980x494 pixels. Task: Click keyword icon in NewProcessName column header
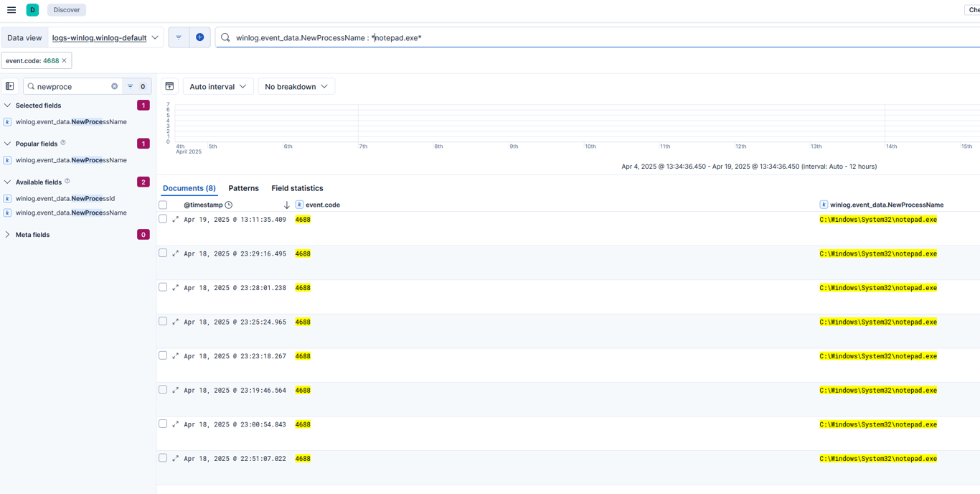point(824,205)
